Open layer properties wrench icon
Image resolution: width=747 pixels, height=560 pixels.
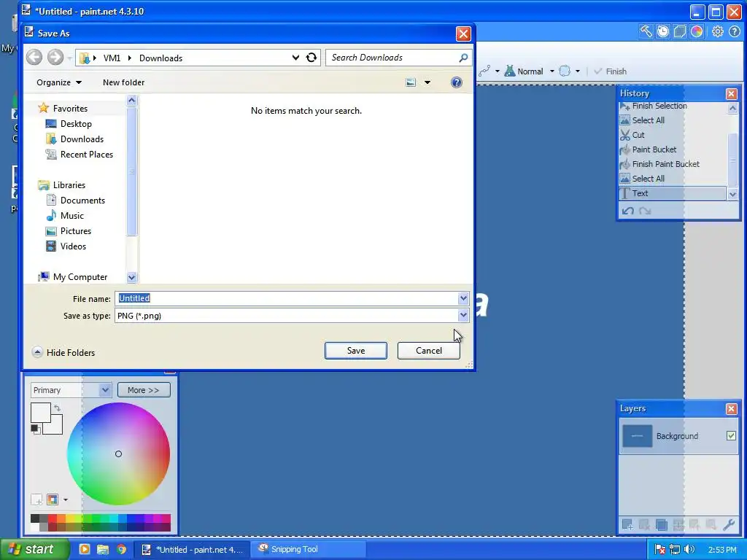pos(729,525)
